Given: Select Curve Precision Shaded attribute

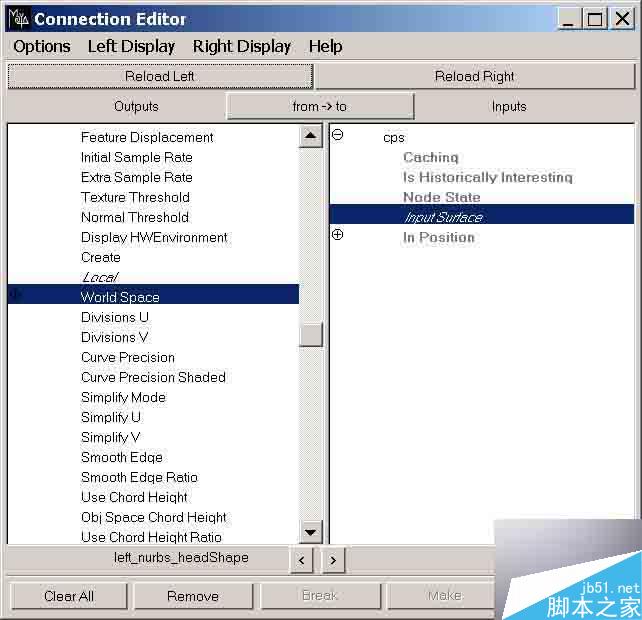Looking at the screenshot, I should click(153, 377).
